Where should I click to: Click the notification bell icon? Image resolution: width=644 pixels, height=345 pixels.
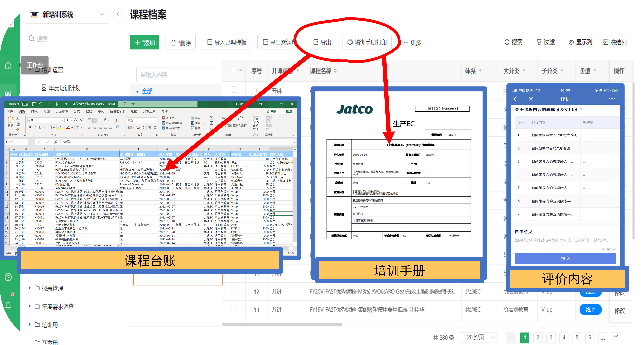coord(8,305)
